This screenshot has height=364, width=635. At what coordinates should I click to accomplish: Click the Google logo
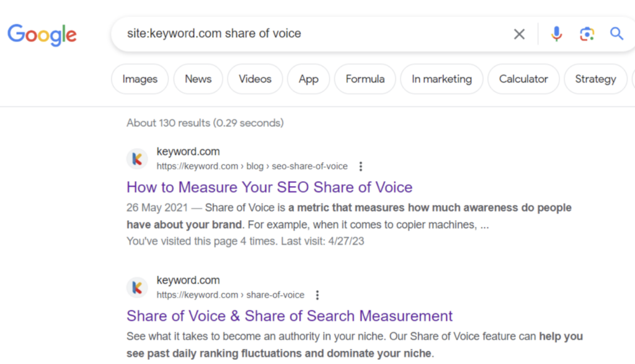[x=42, y=35]
